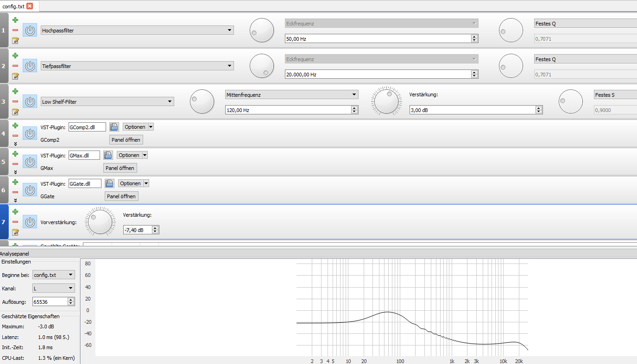Open Optionen dropdown for GGate plugin
Screen dimensions: 637x364
click(x=133, y=183)
